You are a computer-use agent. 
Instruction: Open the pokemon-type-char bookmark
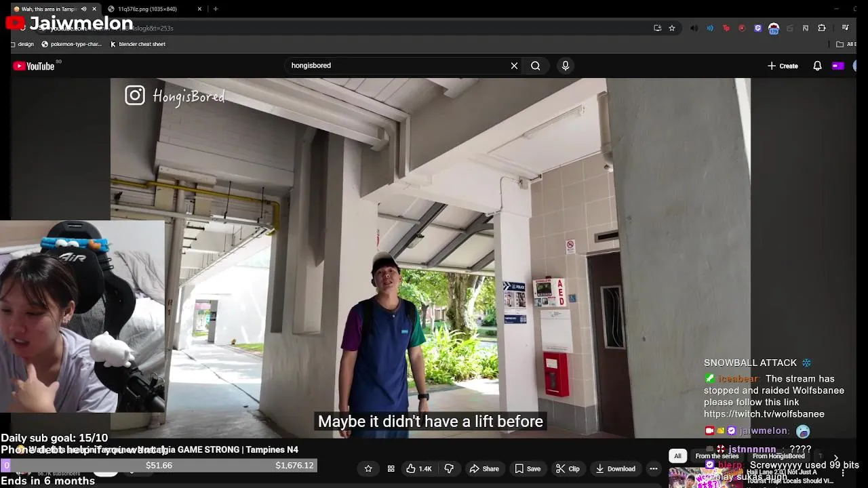pos(72,44)
